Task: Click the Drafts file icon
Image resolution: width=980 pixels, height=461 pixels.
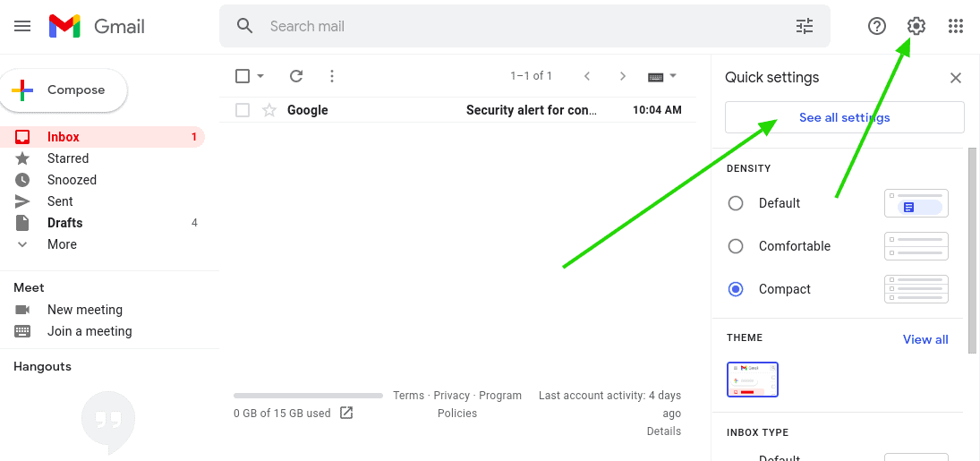Action: tap(22, 223)
